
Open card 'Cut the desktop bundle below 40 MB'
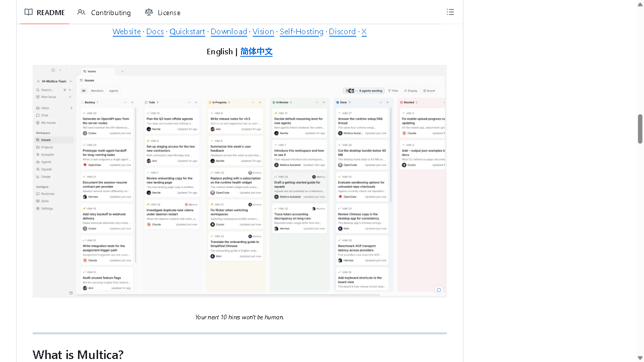[362, 155]
